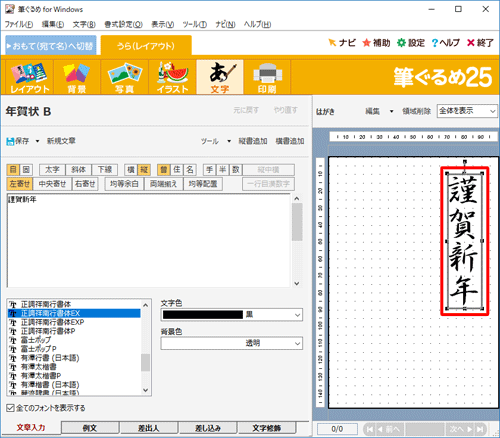Viewport: 500px width, 438px height.
Task: Open the 文字(B) menu
Action: point(84,24)
